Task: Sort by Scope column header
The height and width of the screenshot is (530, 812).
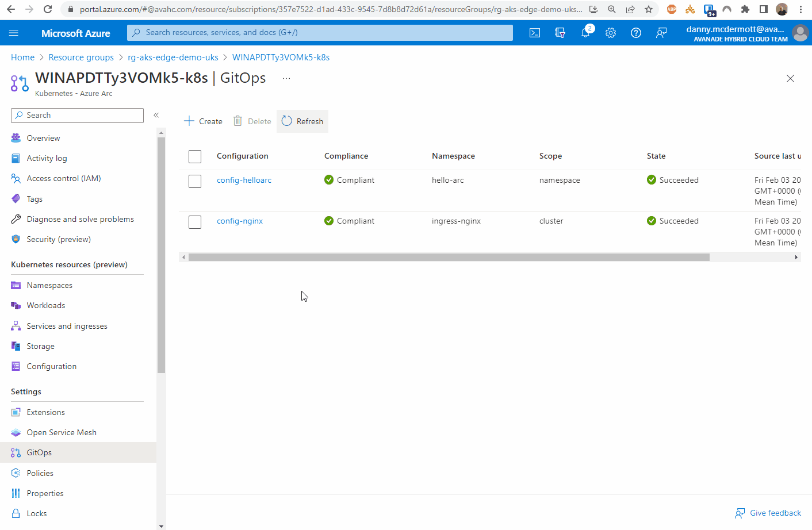Action: pos(550,156)
